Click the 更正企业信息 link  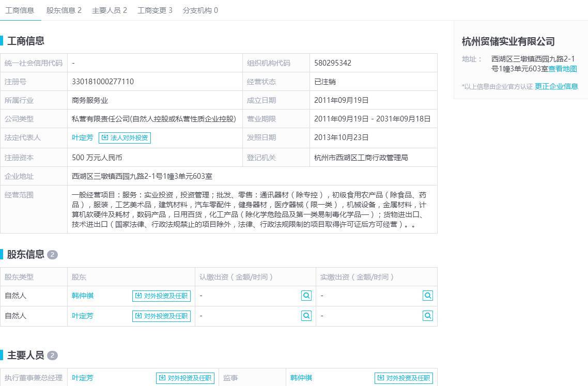[556, 86]
